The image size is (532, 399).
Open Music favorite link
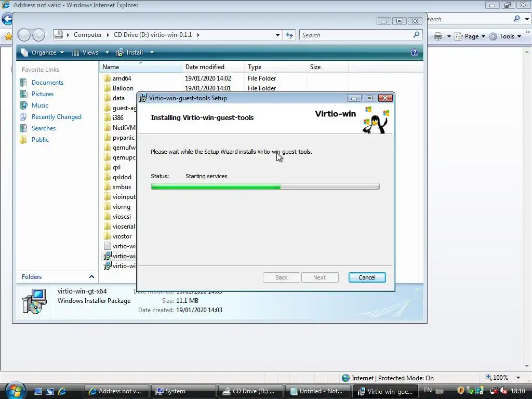click(39, 105)
